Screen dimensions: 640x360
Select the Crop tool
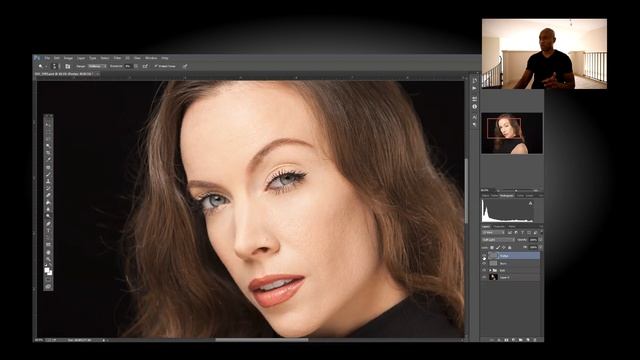48,153
